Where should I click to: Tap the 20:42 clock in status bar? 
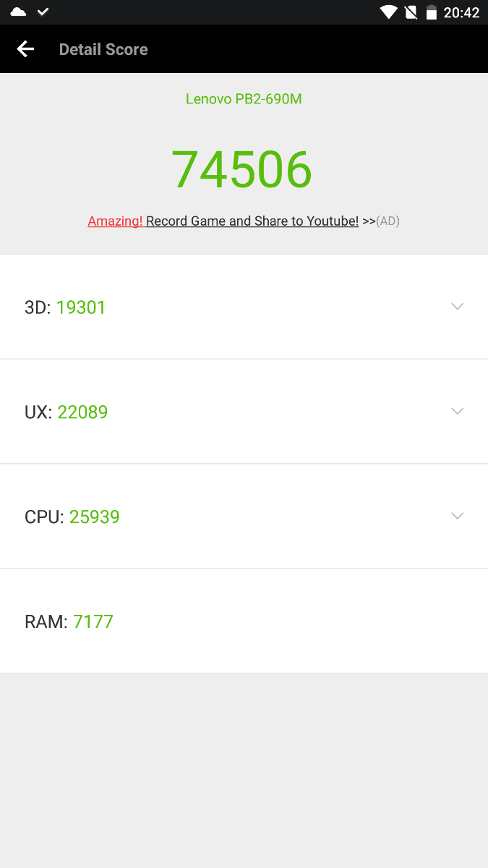coord(463,12)
